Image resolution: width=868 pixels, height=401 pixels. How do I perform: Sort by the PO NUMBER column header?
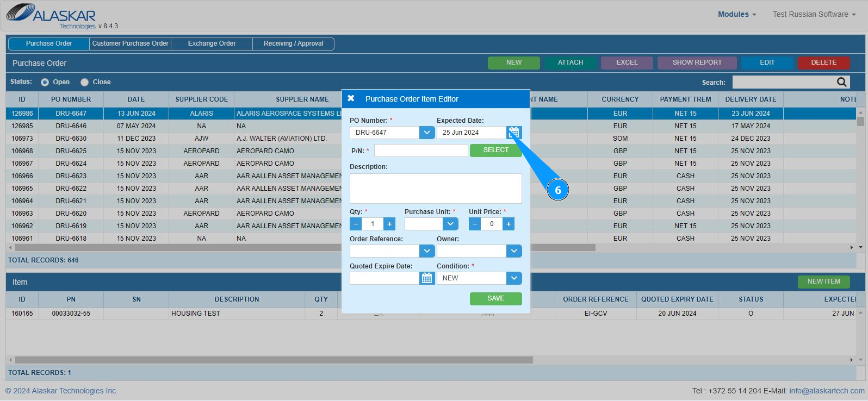71,99
